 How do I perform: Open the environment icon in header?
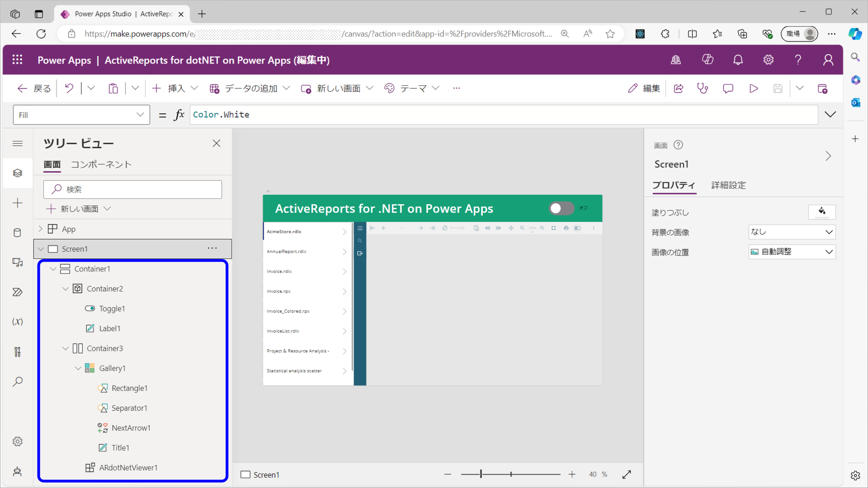pos(676,60)
